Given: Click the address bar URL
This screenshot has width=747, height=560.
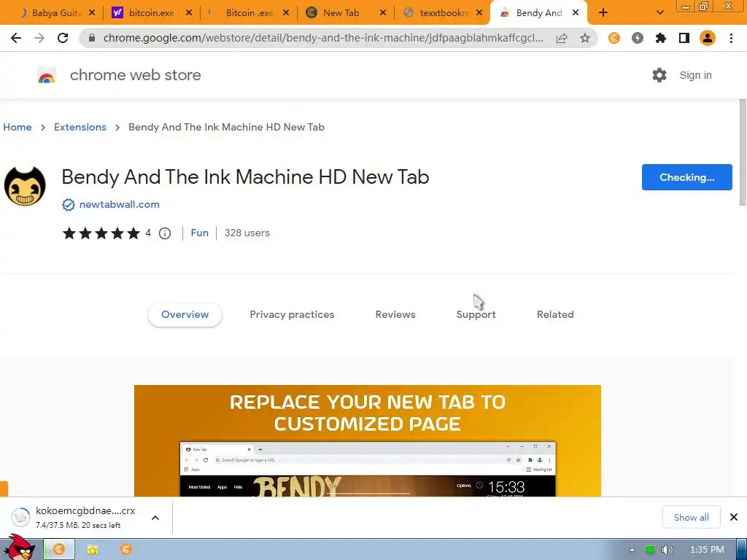Looking at the screenshot, I should 323,38.
